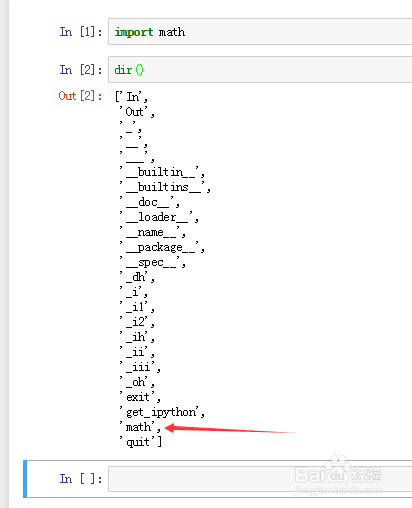Click the 'Out[2]:' output prompt
Screen dimensions: 412x508
pyautogui.click(x=80, y=96)
